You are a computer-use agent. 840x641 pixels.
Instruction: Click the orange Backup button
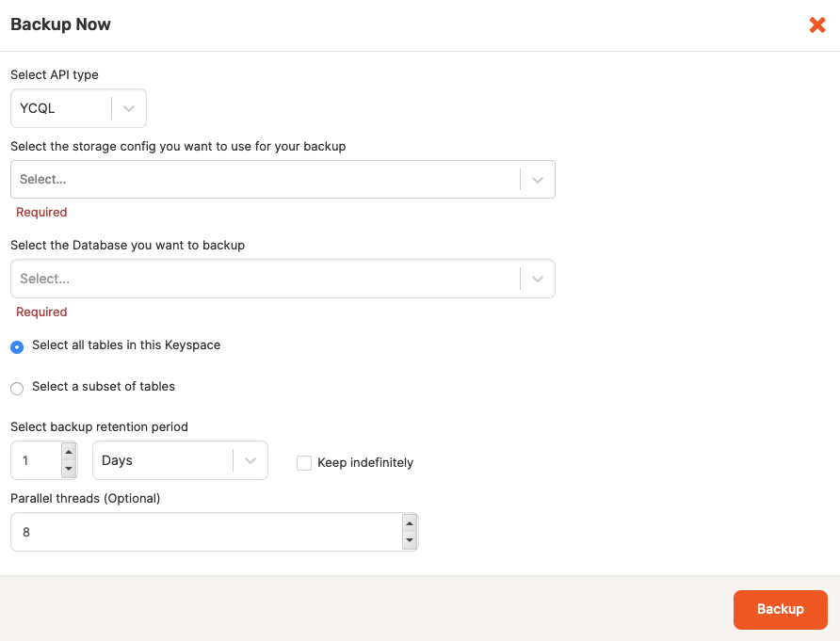tap(780, 609)
